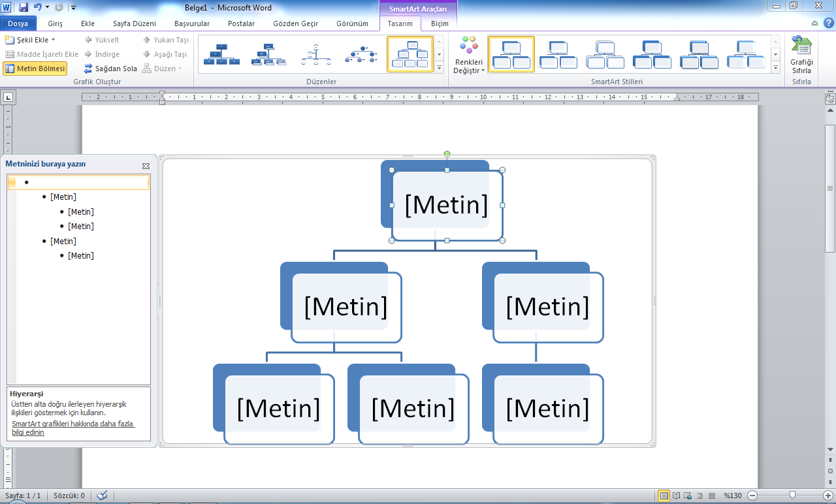Open the Customize Quick Access Toolbar dropdown
The height and width of the screenshot is (504, 836).
click(x=73, y=8)
